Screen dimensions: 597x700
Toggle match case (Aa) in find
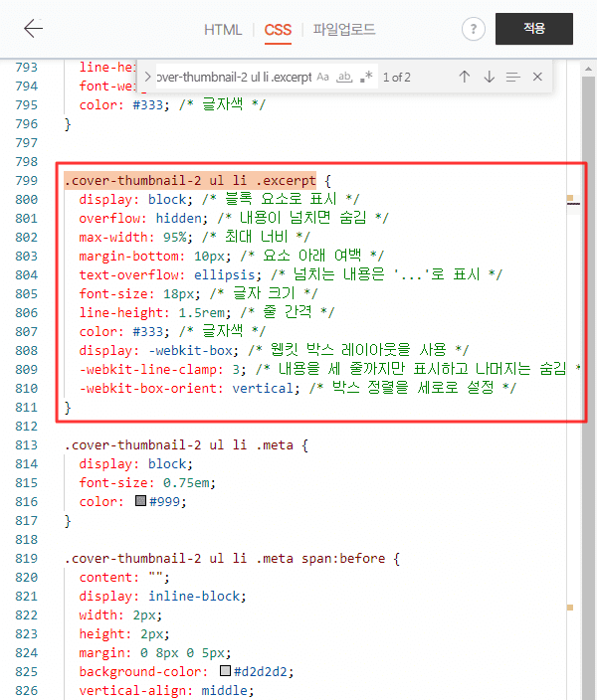click(323, 77)
